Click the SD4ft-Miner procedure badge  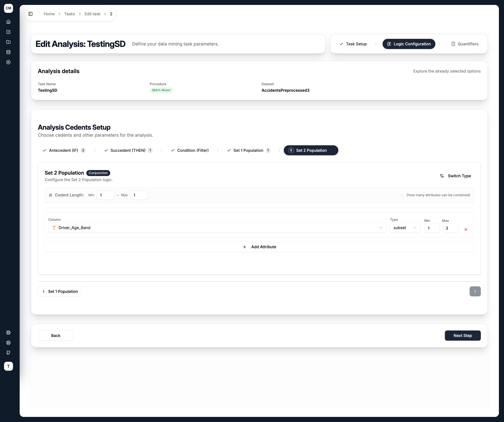pyautogui.click(x=161, y=90)
